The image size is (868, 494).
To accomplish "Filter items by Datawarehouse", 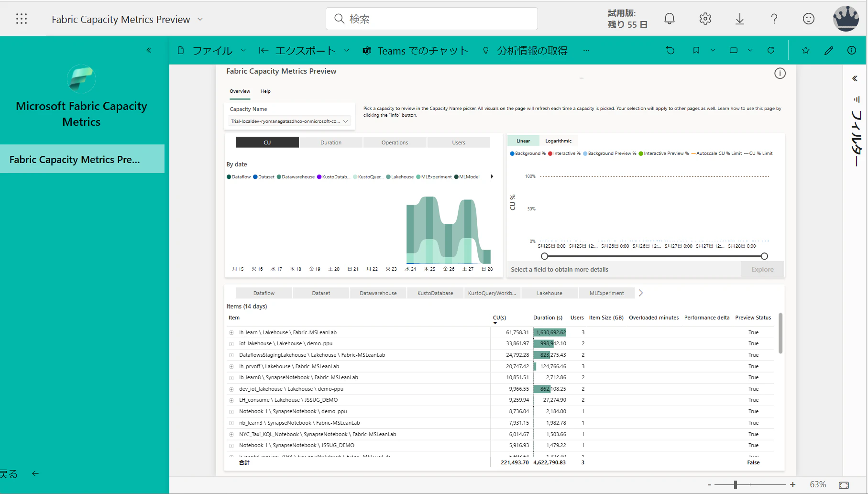I will tap(378, 293).
